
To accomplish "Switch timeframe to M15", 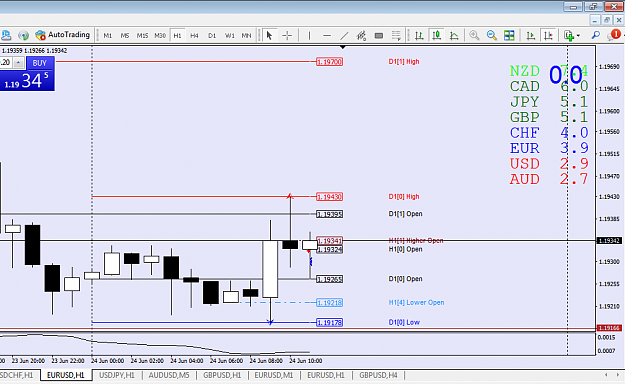I will click(x=142, y=35).
